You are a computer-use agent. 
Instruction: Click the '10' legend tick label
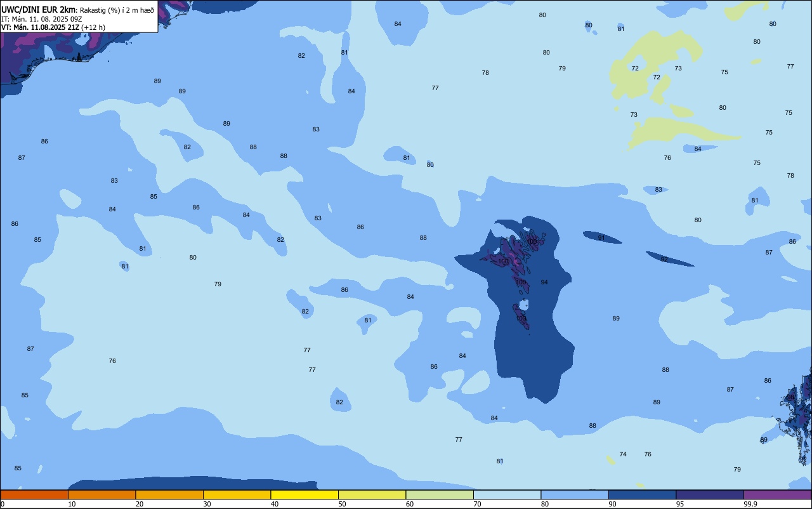(72, 504)
